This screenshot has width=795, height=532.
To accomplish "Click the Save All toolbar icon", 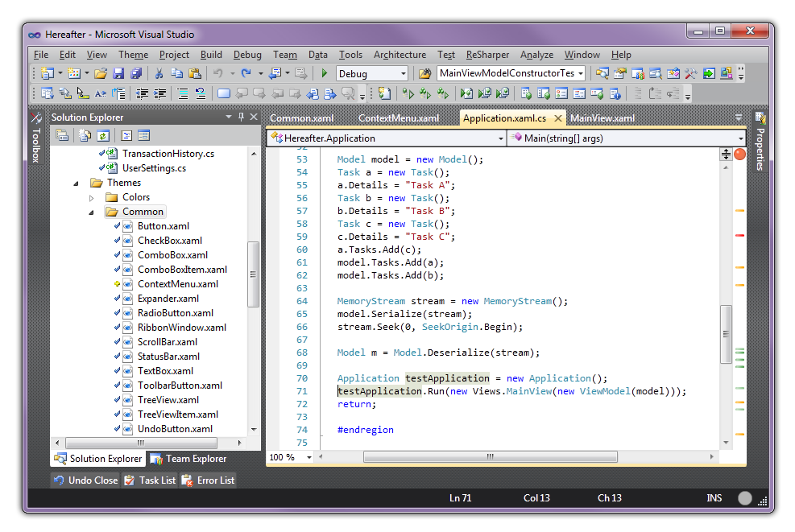I will (x=136, y=73).
